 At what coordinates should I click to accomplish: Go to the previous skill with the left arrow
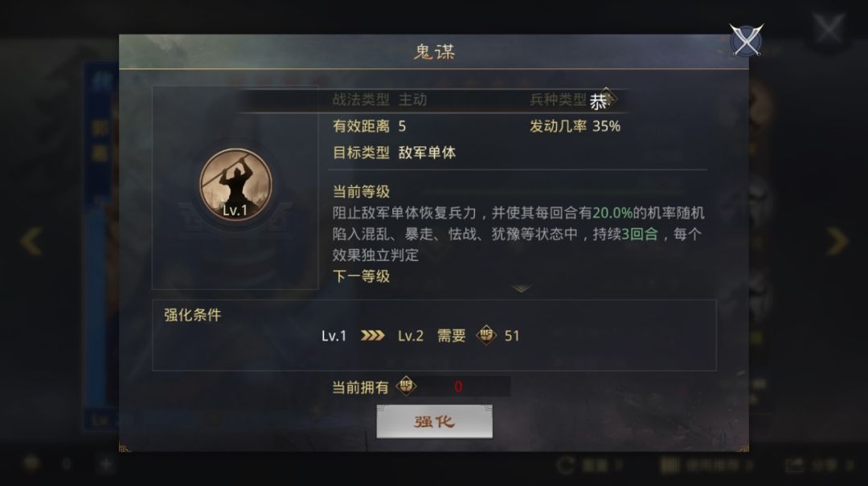tap(31, 242)
